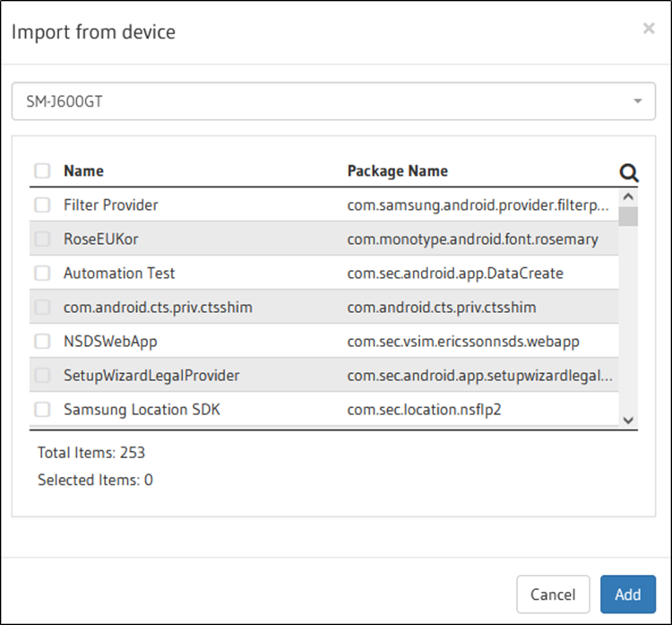The width and height of the screenshot is (672, 625).
Task: Click the Cancel button
Action: [553, 595]
